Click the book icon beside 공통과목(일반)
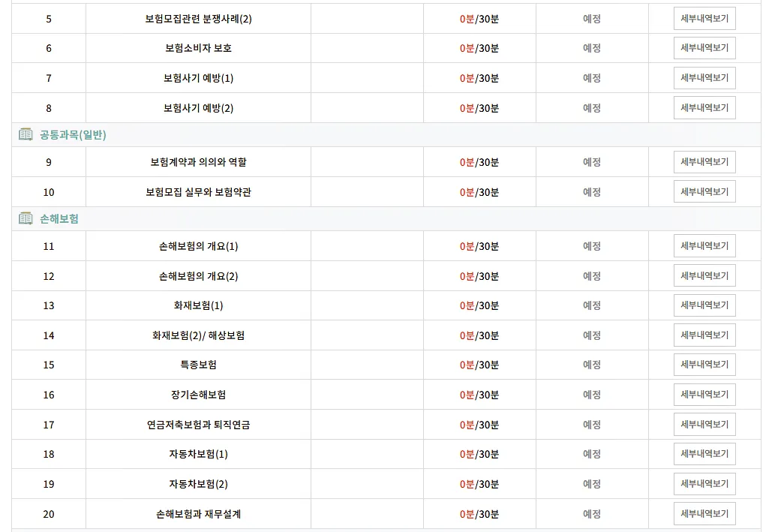This screenshot has height=532, width=769. point(23,135)
